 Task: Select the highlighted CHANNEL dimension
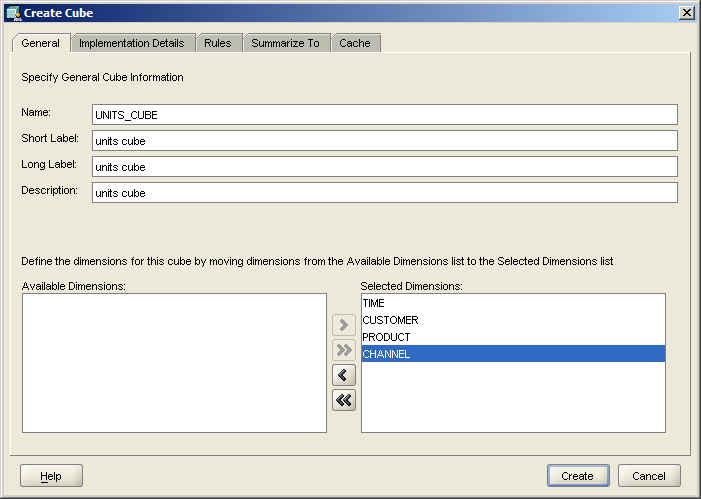click(x=513, y=354)
